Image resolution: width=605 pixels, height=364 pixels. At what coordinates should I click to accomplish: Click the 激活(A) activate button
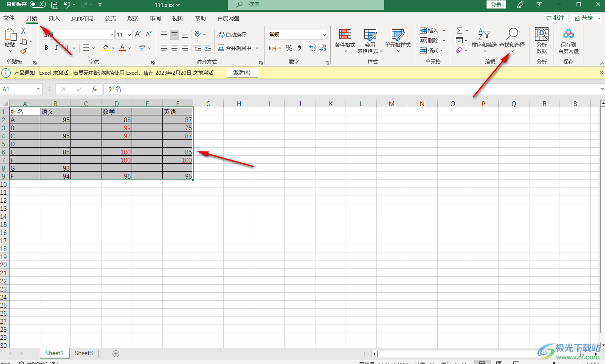pos(242,73)
